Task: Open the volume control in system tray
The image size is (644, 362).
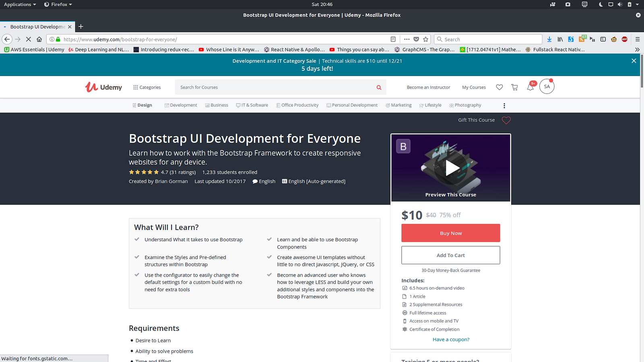Action: tap(620, 4)
